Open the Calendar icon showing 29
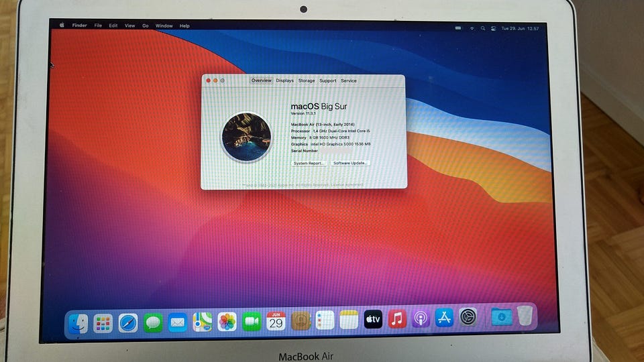This screenshot has height=362, width=644. [x=276, y=321]
